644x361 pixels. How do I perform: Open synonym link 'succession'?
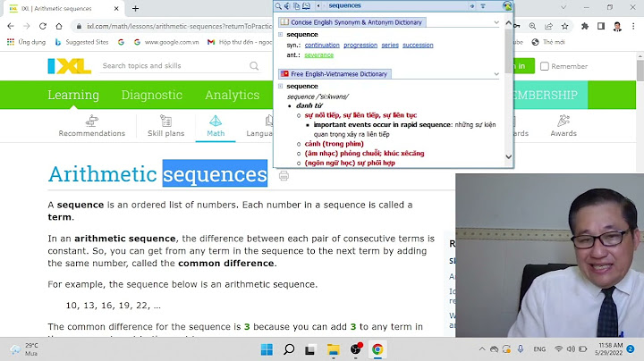click(418, 45)
